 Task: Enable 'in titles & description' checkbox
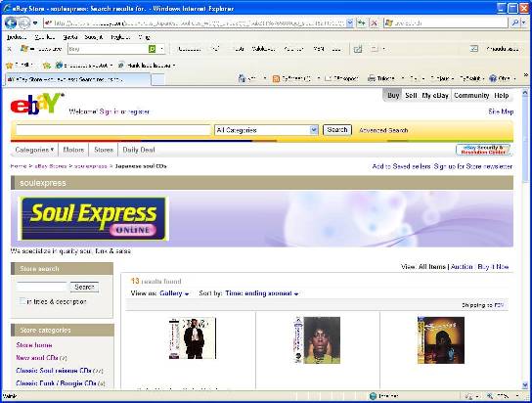(22, 301)
